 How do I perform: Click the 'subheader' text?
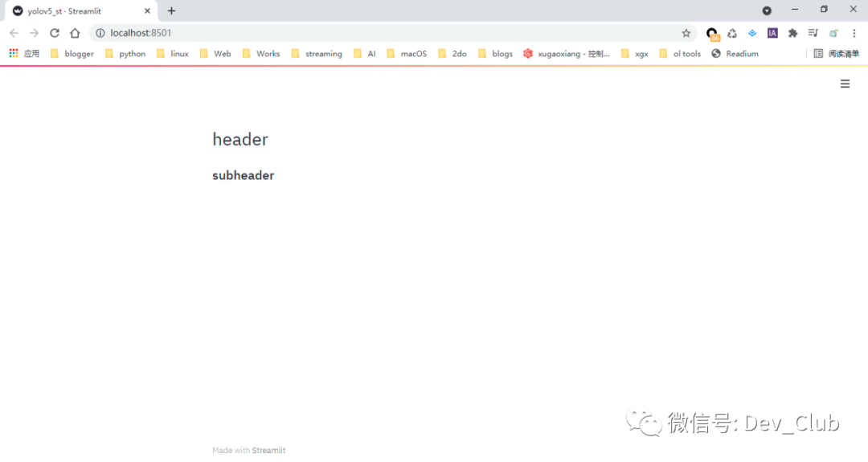[243, 175]
